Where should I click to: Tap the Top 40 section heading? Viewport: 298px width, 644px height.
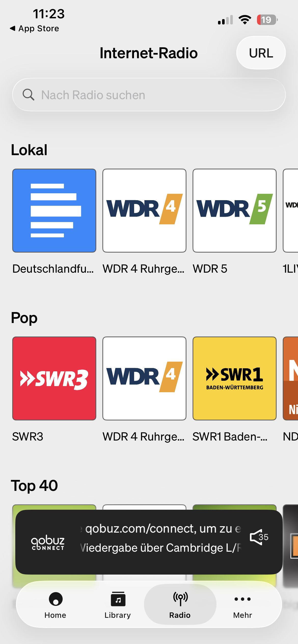coord(34,486)
